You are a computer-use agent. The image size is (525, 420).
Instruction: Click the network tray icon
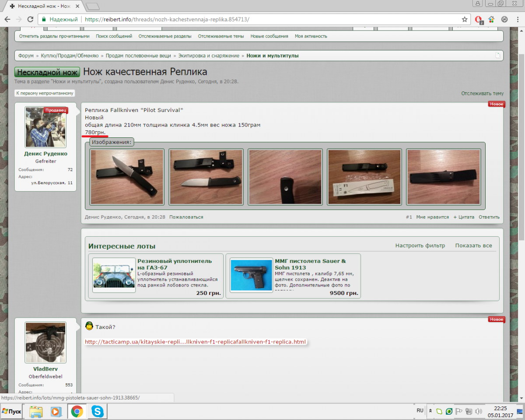tap(469, 411)
